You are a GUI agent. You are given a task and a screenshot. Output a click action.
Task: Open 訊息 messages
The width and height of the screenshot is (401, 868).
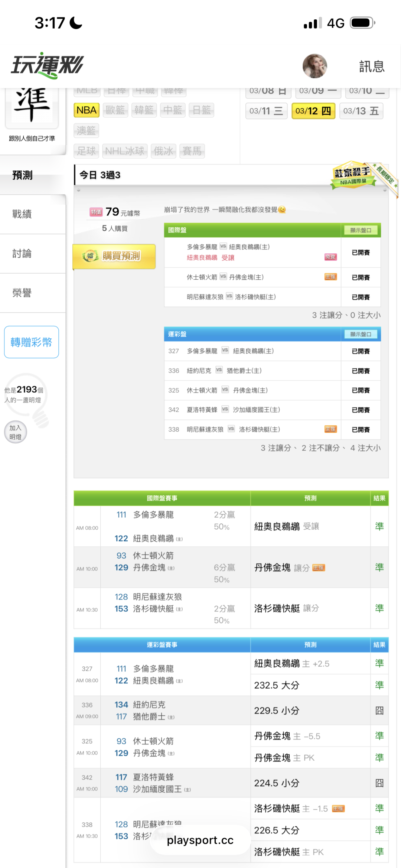click(371, 66)
